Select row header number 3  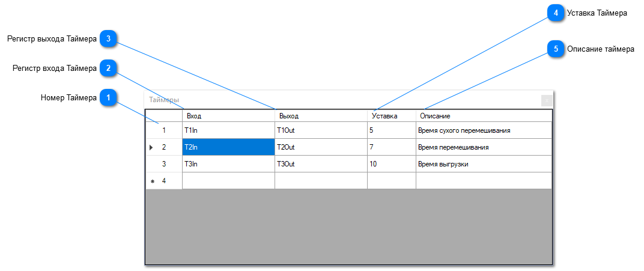point(164,164)
